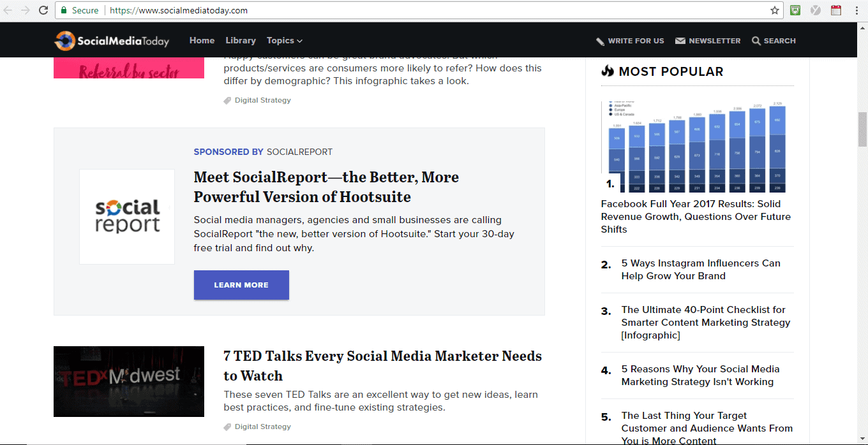Open the NEWSLETTER link

[715, 41]
